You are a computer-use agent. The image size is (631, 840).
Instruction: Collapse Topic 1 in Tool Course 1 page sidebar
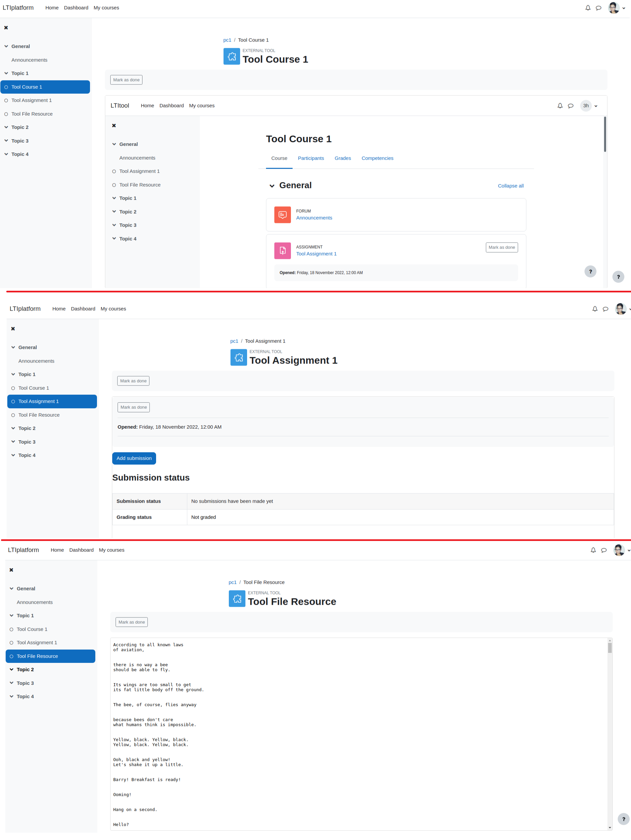[6, 73]
